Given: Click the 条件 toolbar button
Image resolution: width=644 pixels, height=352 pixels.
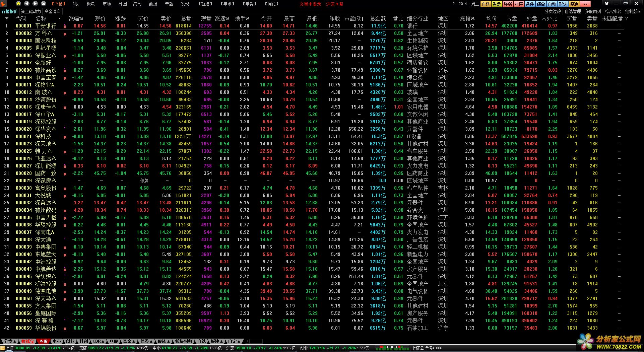Looking at the screenshot, I should click(530, 4).
